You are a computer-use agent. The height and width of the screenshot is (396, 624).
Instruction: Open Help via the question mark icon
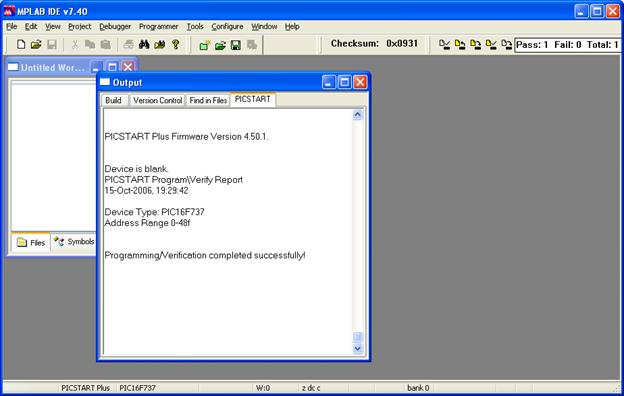pos(176,45)
